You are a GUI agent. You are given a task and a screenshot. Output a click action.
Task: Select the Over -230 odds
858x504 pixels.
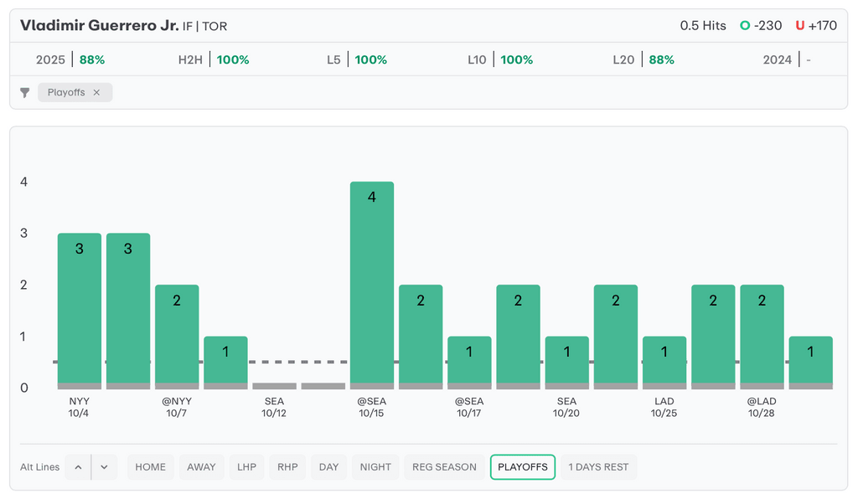(x=761, y=26)
